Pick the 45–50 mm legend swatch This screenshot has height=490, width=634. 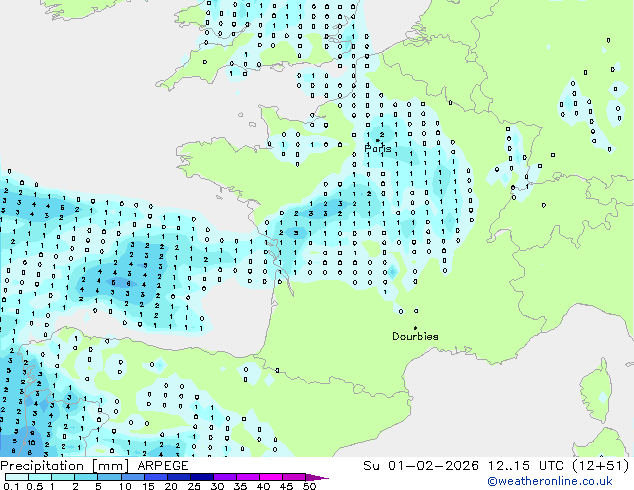(294, 477)
